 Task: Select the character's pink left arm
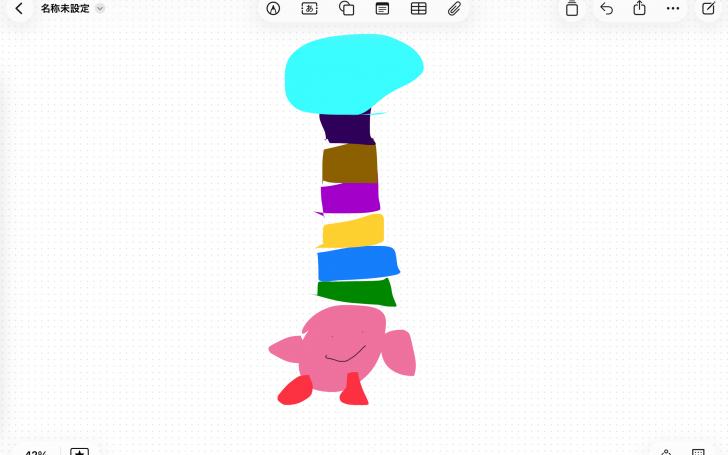286,349
